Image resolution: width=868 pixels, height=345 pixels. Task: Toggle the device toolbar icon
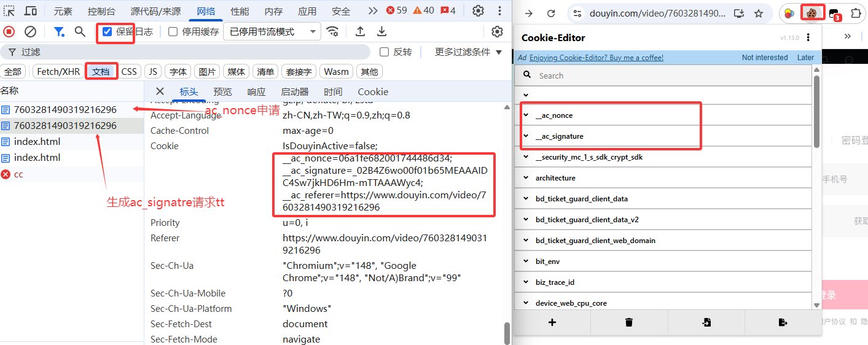pyautogui.click(x=31, y=10)
